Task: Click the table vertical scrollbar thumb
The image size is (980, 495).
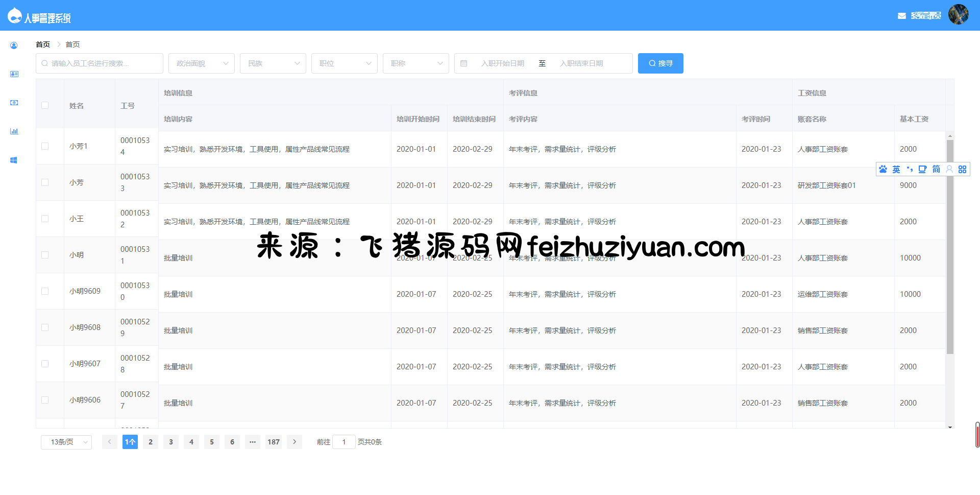Action: point(950,245)
